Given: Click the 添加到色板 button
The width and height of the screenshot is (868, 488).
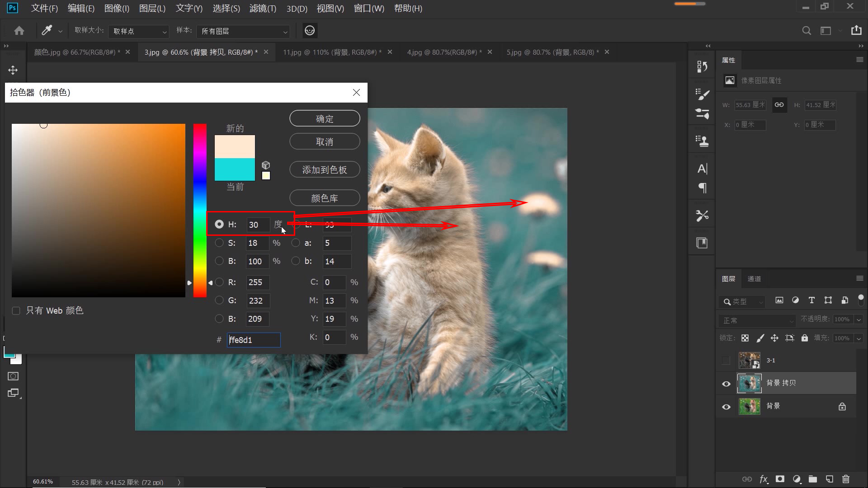Looking at the screenshot, I should [x=325, y=170].
